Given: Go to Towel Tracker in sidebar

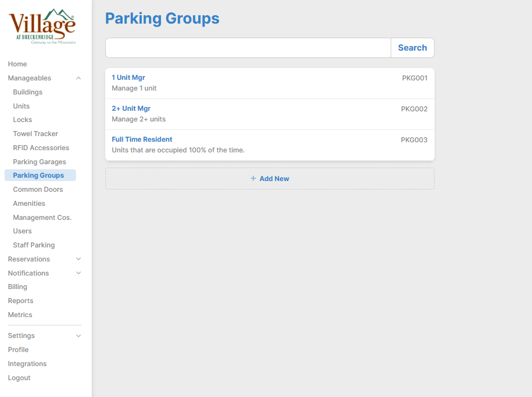Looking at the screenshot, I should [x=35, y=134].
